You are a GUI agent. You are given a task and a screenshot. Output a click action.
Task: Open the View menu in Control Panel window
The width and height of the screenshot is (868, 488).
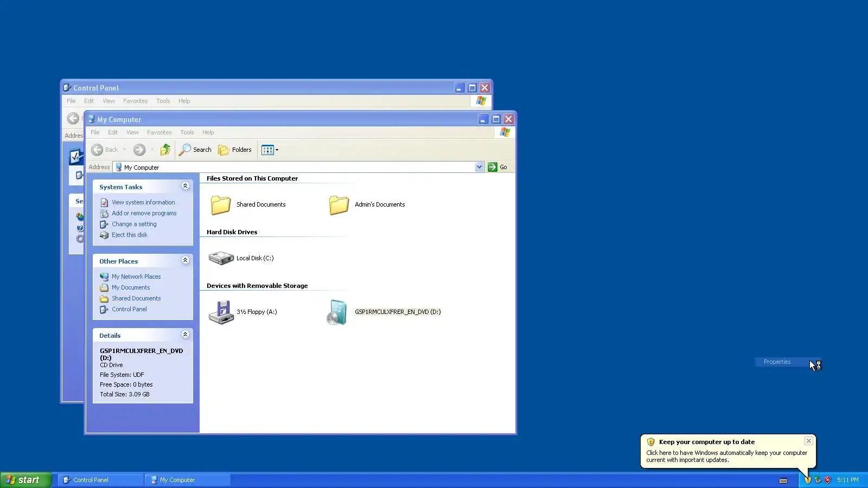[x=108, y=101]
